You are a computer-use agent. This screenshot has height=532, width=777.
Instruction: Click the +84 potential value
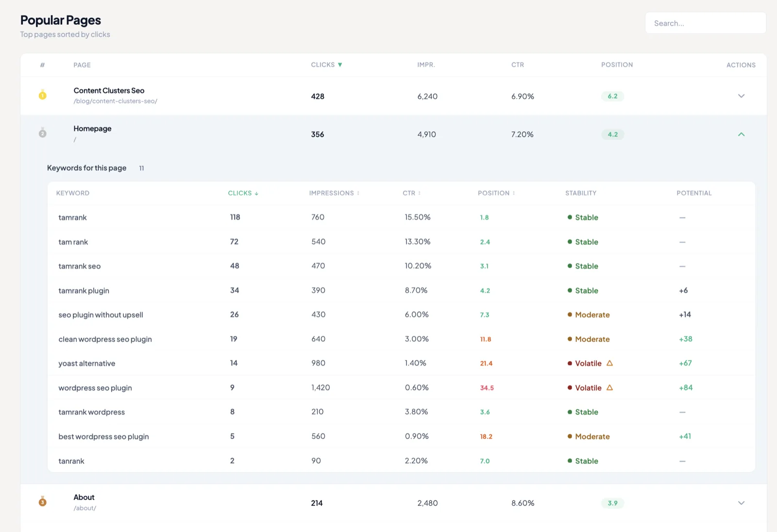pos(686,387)
